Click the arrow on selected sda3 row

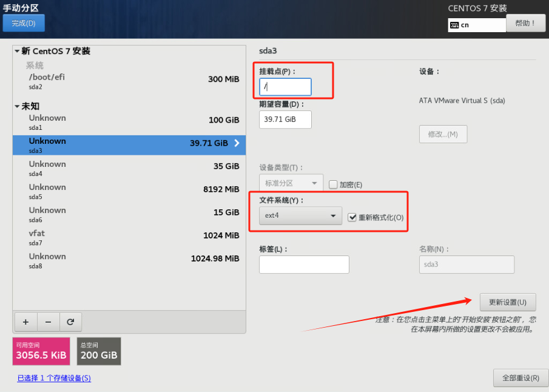tap(237, 143)
